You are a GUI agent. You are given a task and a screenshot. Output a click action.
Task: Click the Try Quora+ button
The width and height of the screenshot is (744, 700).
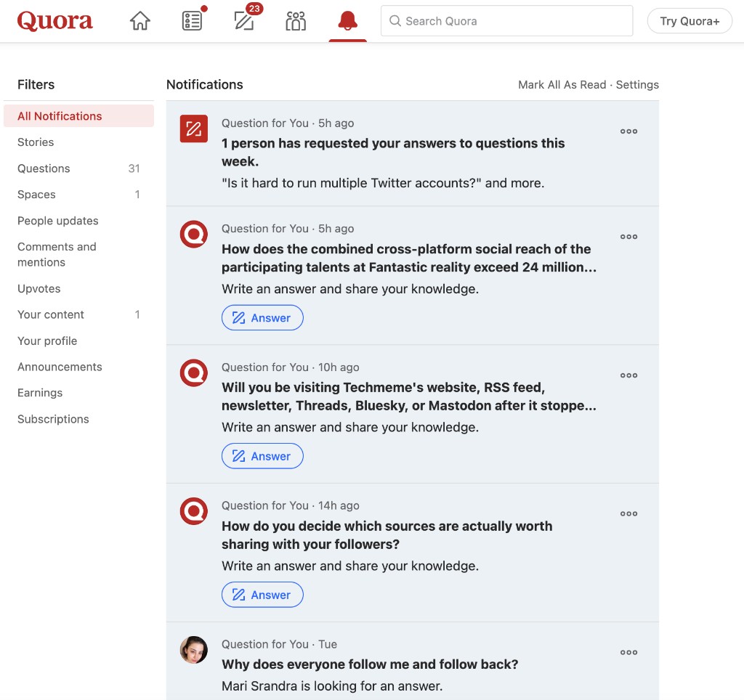pyautogui.click(x=690, y=21)
